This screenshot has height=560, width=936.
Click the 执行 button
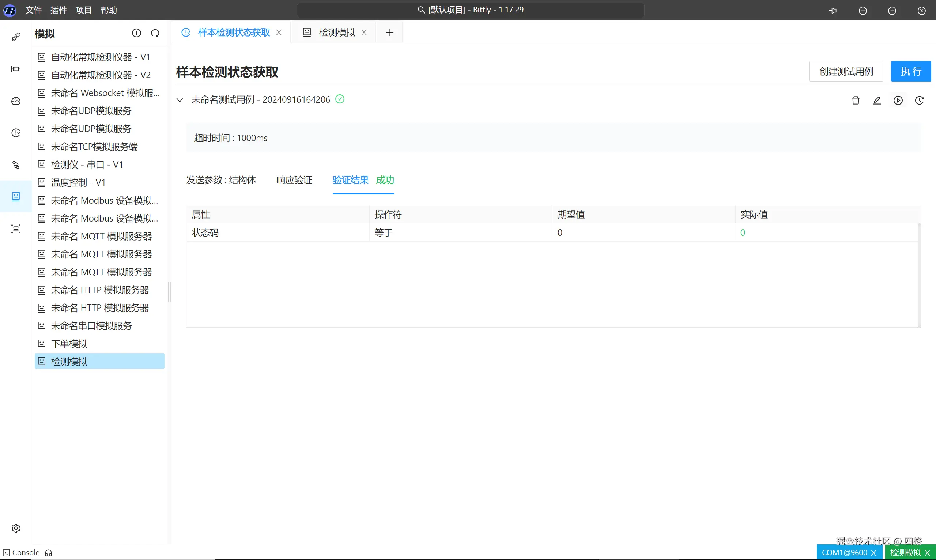910,71
